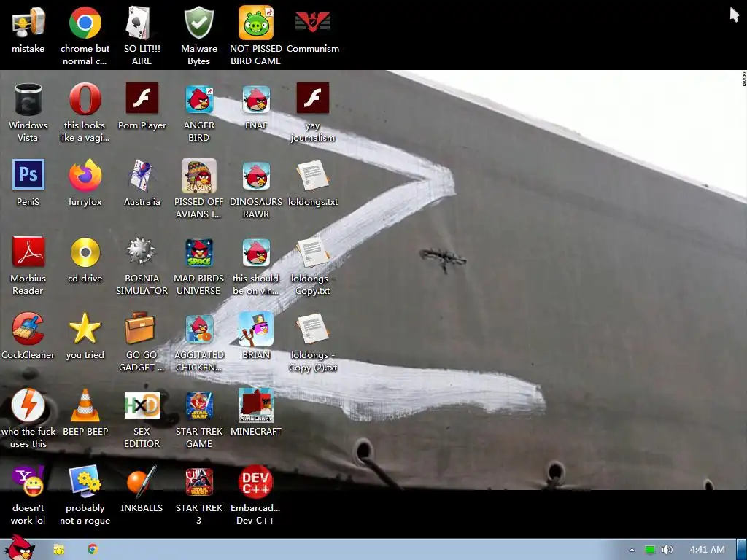Launch AGGITATED CHICKEN Rio icon

pyautogui.click(x=198, y=329)
